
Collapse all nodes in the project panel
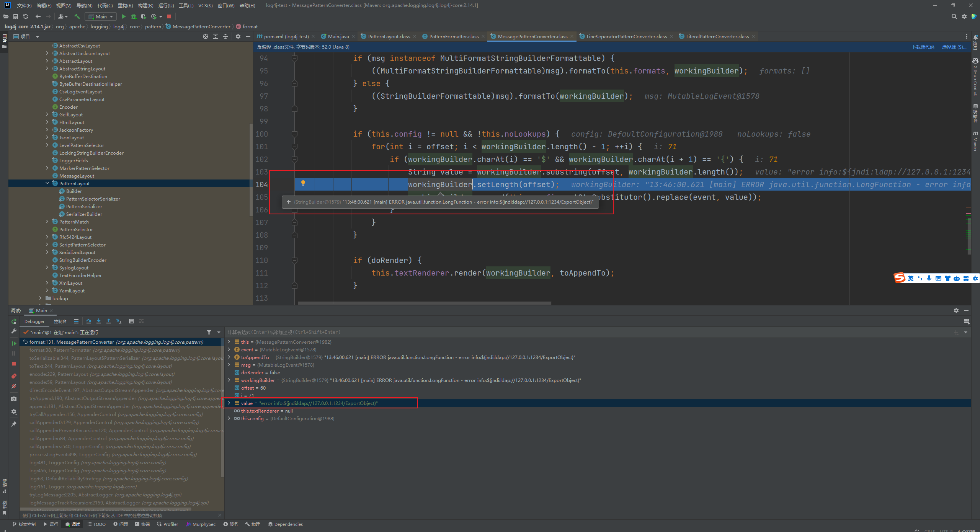(225, 36)
